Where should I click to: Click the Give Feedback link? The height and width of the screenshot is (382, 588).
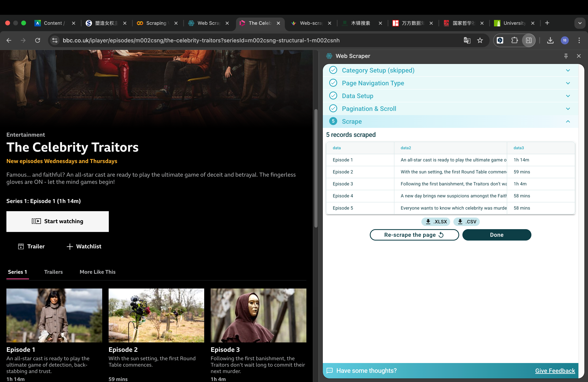tap(555, 370)
